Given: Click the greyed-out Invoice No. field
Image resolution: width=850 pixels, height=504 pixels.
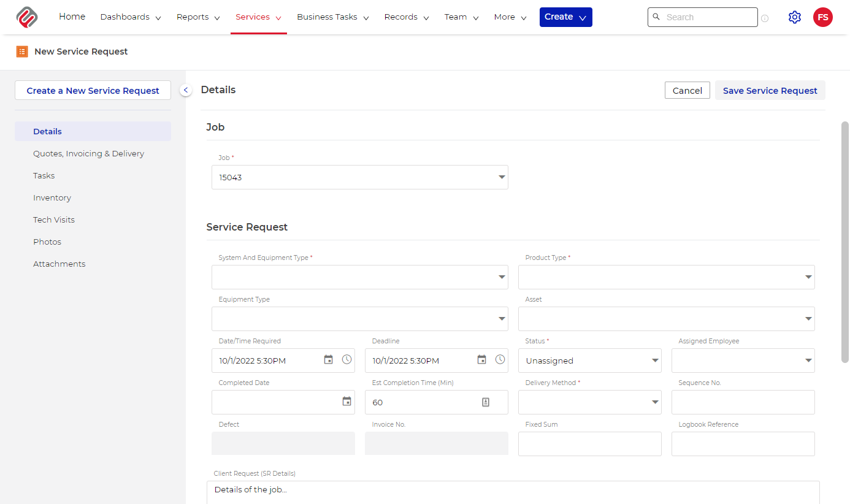Looking at the screenshot, I should click(437, 443).
